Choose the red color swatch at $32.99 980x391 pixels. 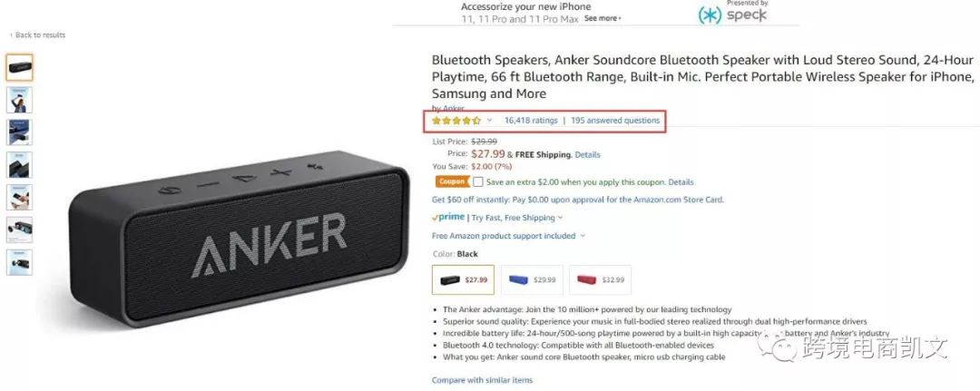(x=600, y=279)
